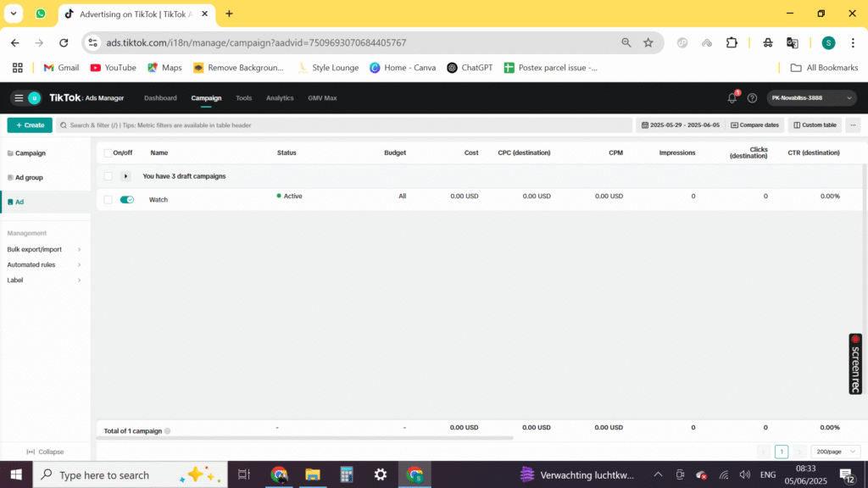Viewport: 868px width, 488px height.
Task: Open the 200/page pagination dropdown
Action: coord(835,452)
